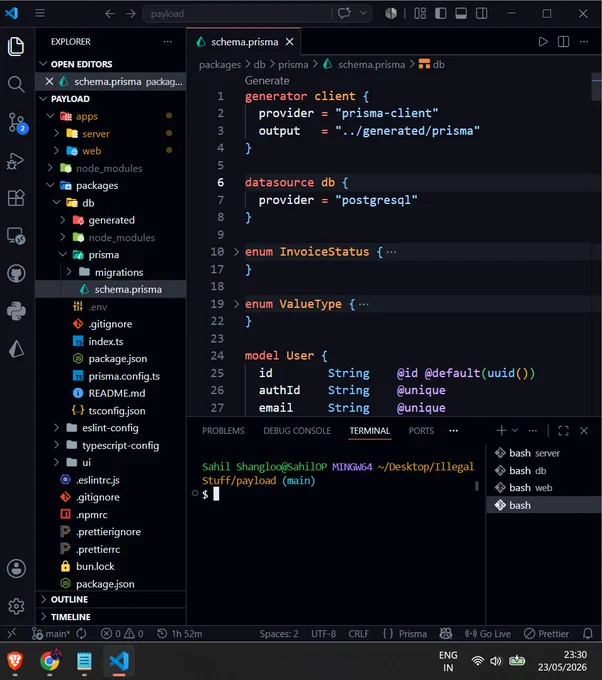Open prisma.config.ts file
602x680 pixels.
click(124, 376)
